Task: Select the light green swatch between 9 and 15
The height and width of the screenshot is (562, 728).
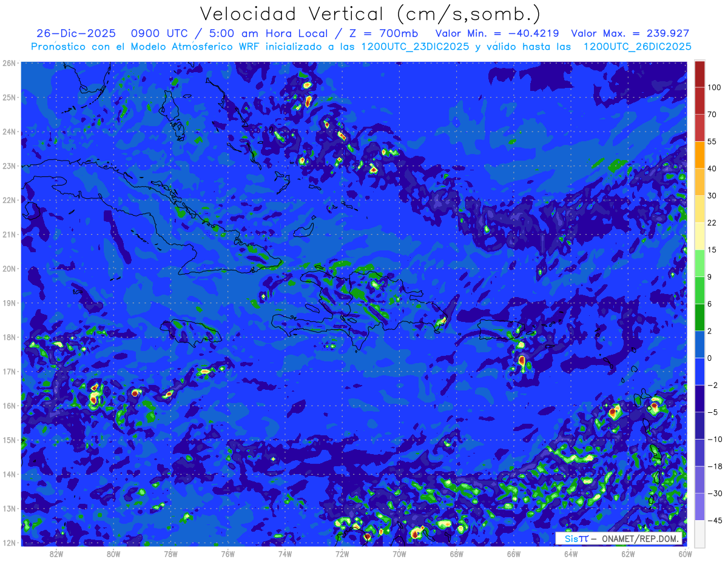Action: click(x=699, y=263)
